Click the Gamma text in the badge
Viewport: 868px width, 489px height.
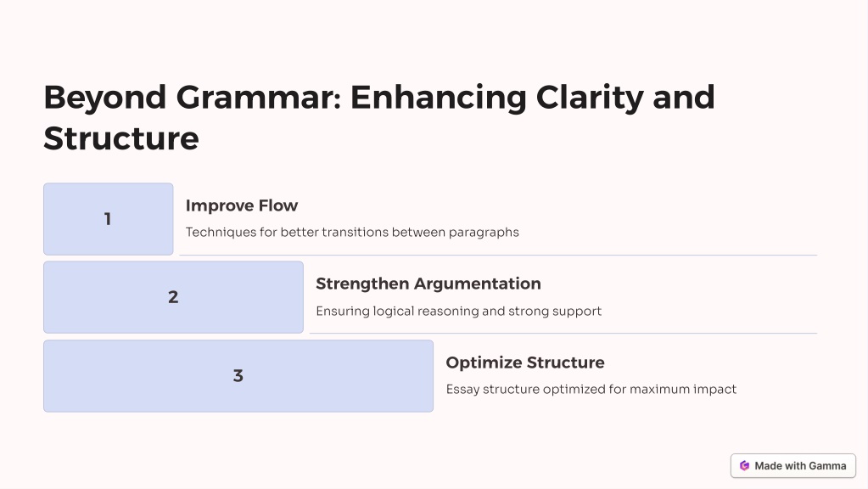(827, 466)
